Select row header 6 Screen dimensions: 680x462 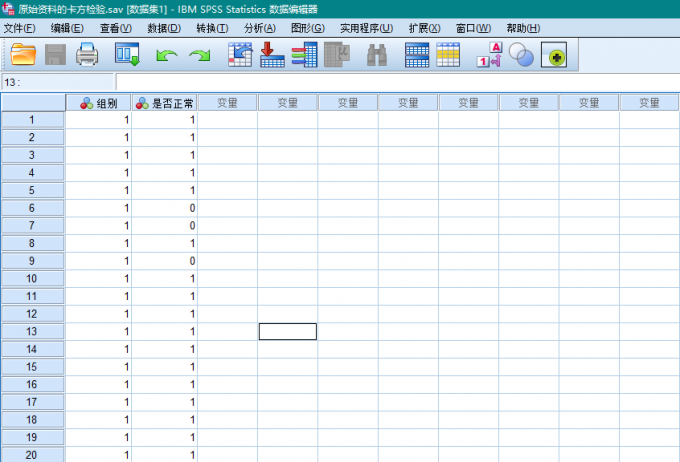(33, 208)
